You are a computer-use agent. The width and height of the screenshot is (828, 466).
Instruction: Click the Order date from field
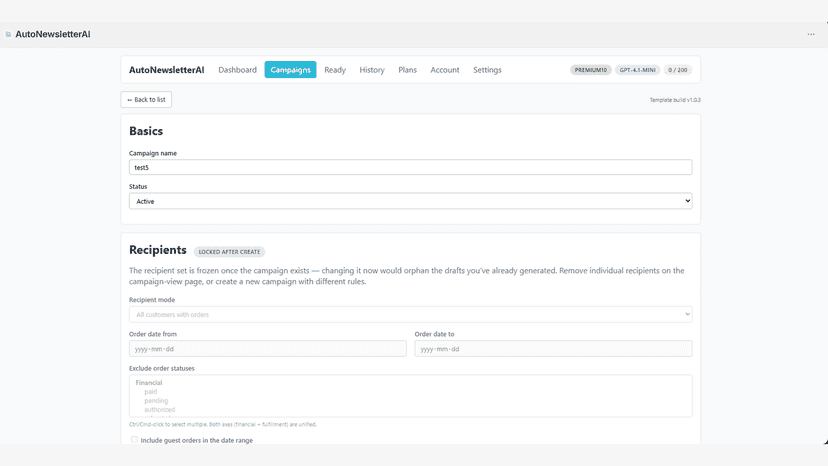point(268,349)
